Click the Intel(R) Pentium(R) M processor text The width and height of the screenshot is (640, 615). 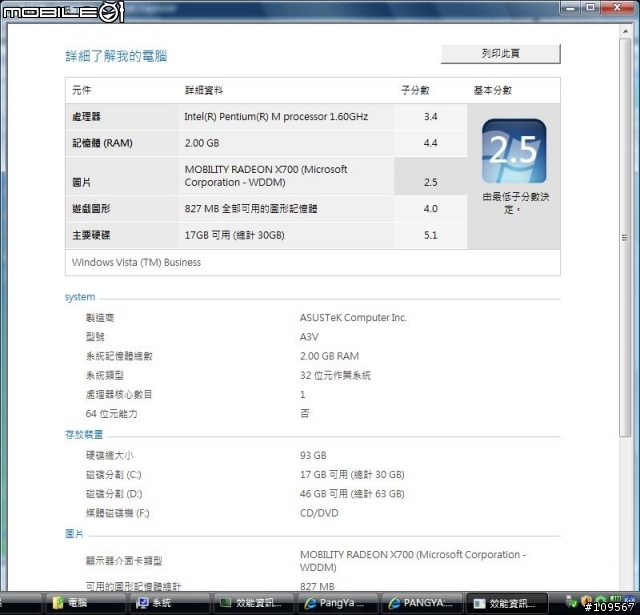276,117
